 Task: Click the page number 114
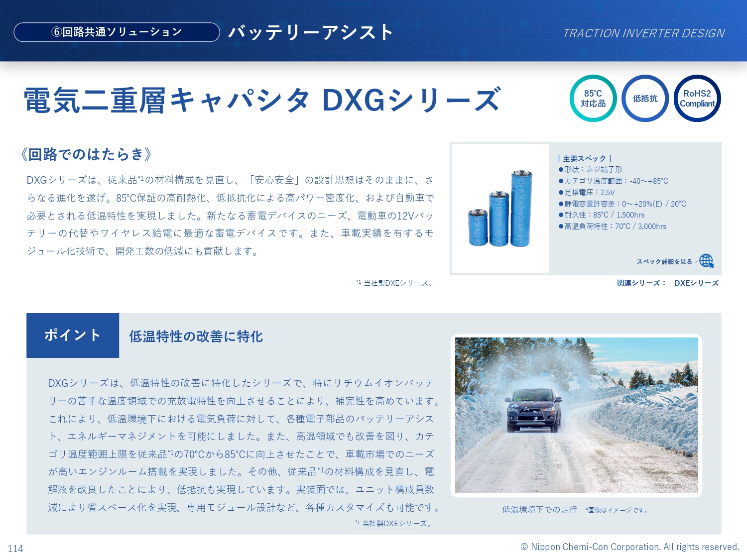point(15,549)
